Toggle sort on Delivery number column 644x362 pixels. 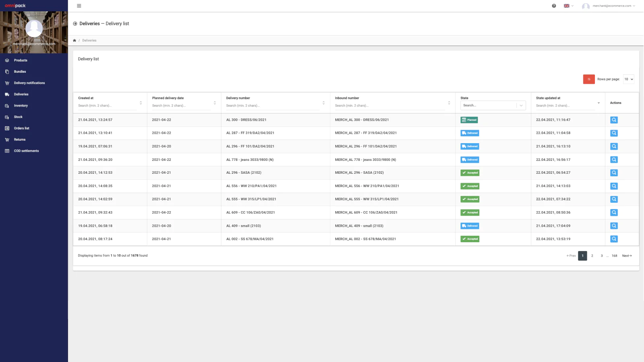point(323,103)
